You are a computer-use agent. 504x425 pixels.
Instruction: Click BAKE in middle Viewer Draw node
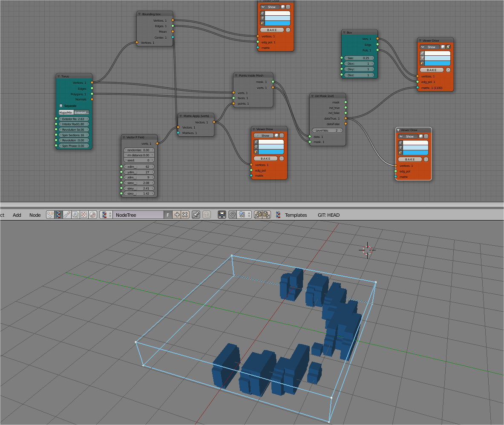coord(265,159)
